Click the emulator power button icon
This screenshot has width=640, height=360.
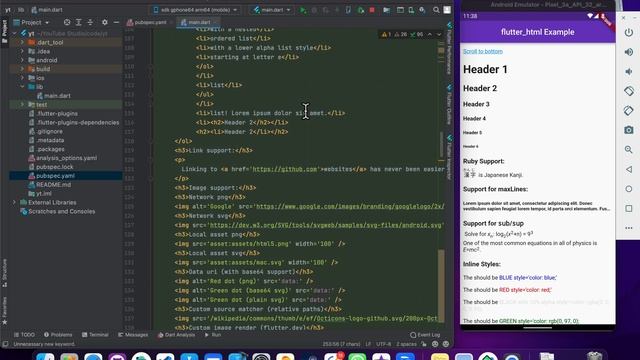(629, 32)
